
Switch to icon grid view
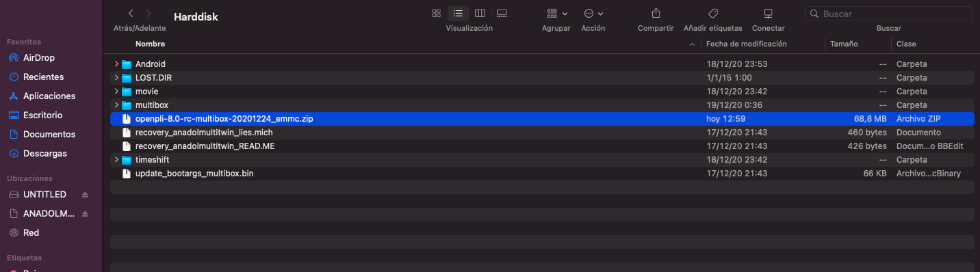pyautogui.click(x=437, y=14)
